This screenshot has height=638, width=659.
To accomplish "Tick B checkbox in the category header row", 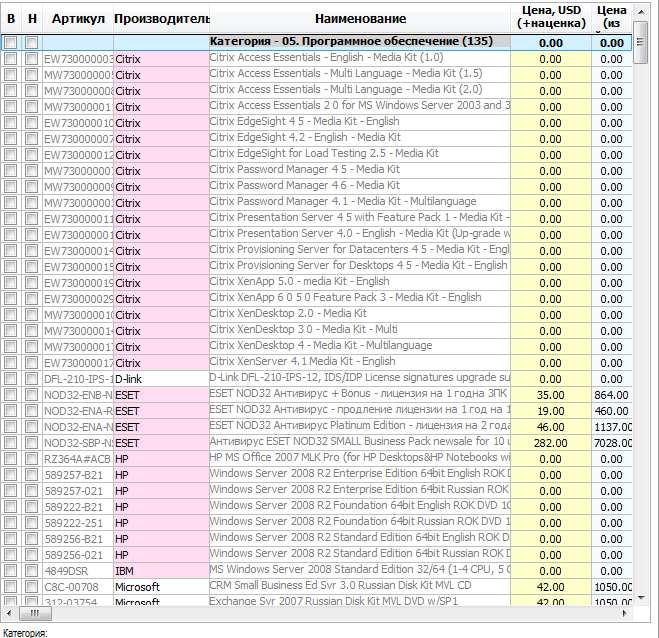I will click(x=11, y=42).
